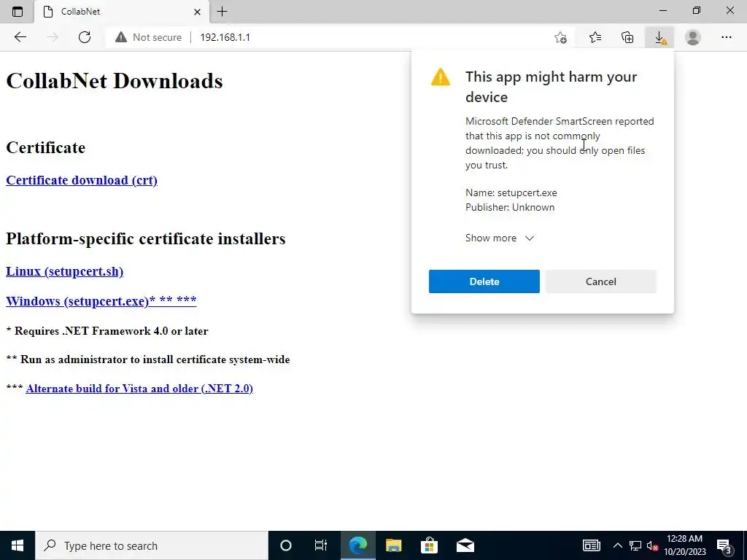Screen dimensions: 747x560
Task: Open News and interests widget
Action: 591,545
